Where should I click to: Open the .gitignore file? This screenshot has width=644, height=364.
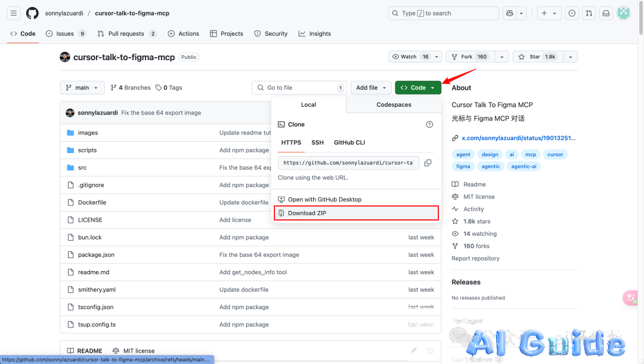[x=91, y=185]
